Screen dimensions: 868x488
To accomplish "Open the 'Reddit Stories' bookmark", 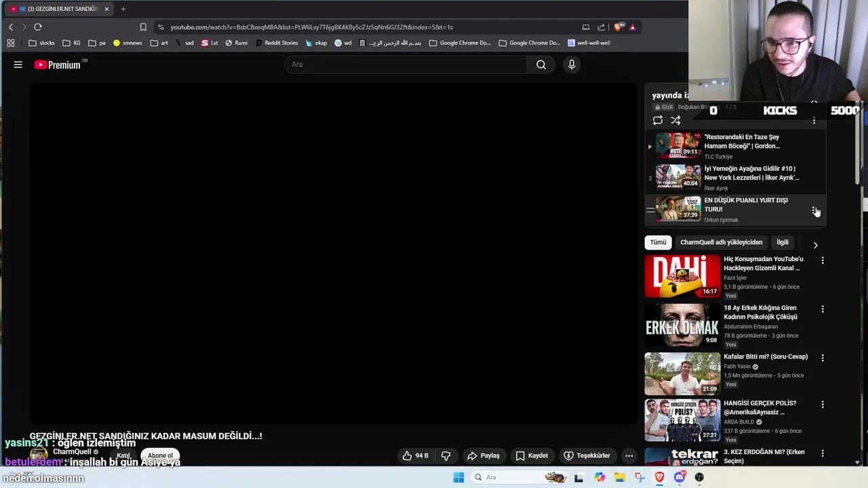I will click(277, 43).
